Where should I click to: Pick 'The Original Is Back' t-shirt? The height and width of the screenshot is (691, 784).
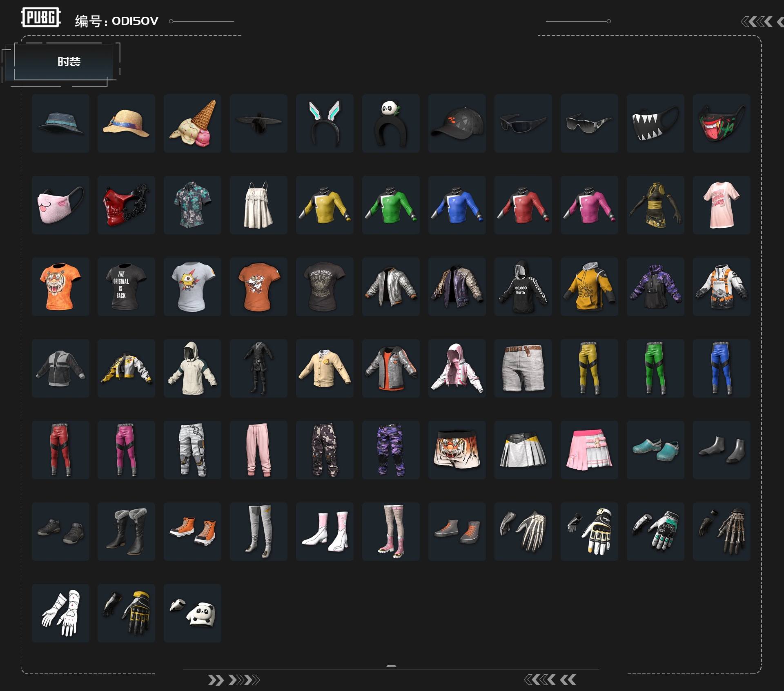point(126,287)
